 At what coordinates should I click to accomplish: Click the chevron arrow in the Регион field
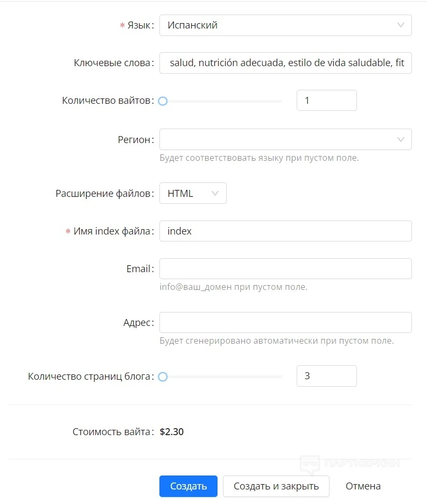[401, 139]
